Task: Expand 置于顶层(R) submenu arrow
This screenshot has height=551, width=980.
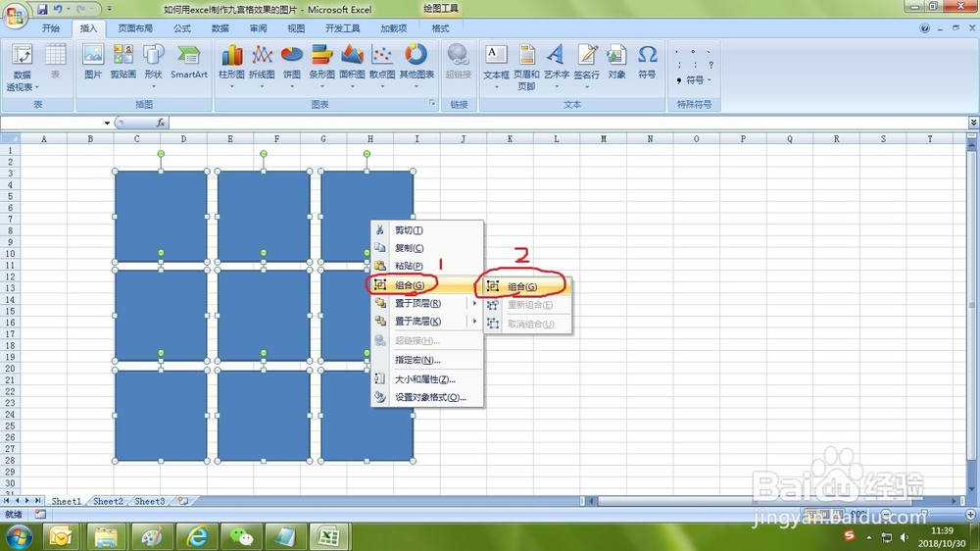Action: [x=474, y=303]
